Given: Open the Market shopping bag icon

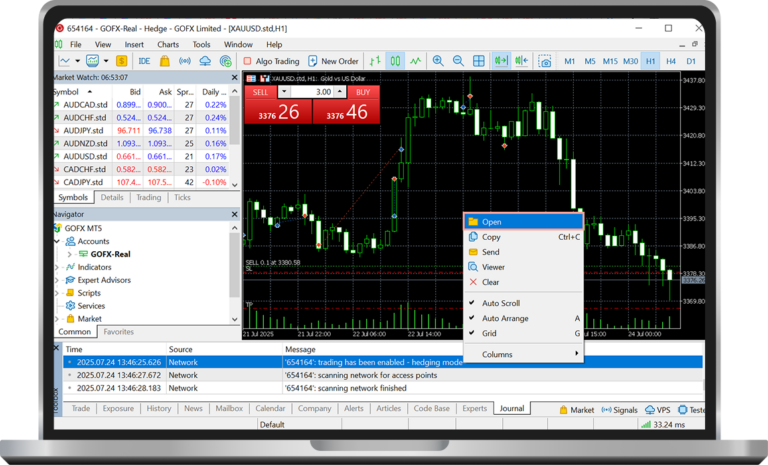Looking at the screenshot, I should click(165, 61).
